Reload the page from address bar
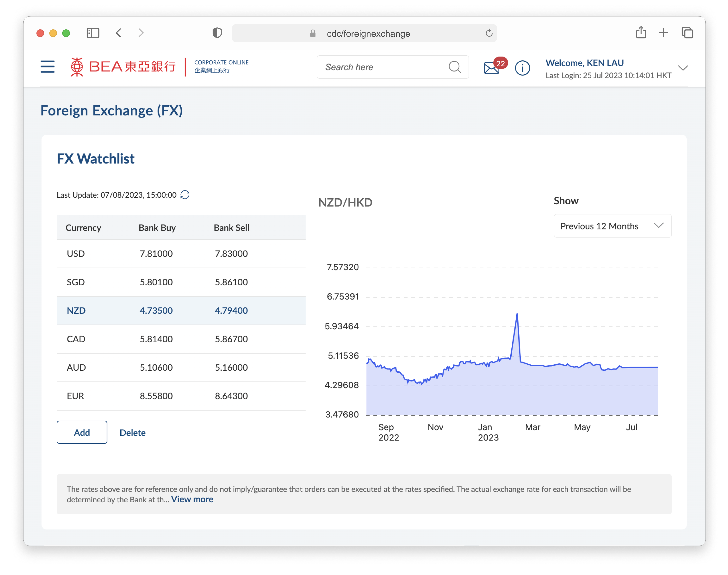Image resolution: width=728 pixels, height=575 pixels. [x=489, y=33]
